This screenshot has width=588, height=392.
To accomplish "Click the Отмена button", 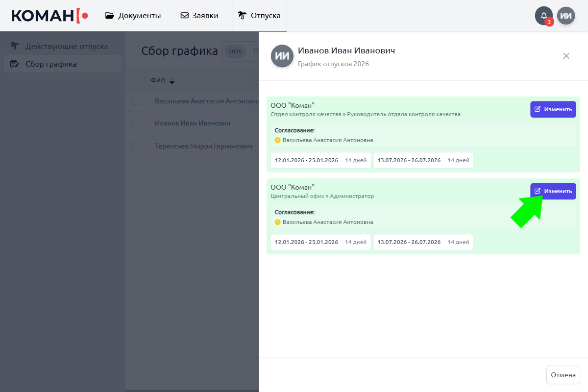I will pos(563,375).
